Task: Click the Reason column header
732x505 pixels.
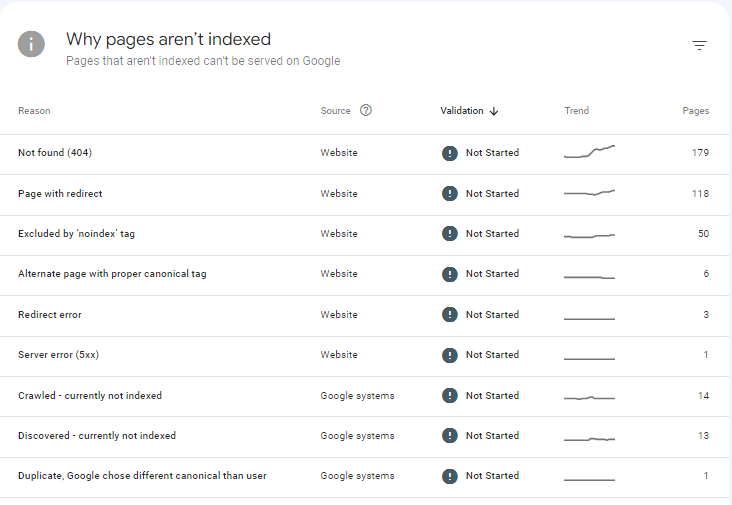Action: (x=34, y=111)
